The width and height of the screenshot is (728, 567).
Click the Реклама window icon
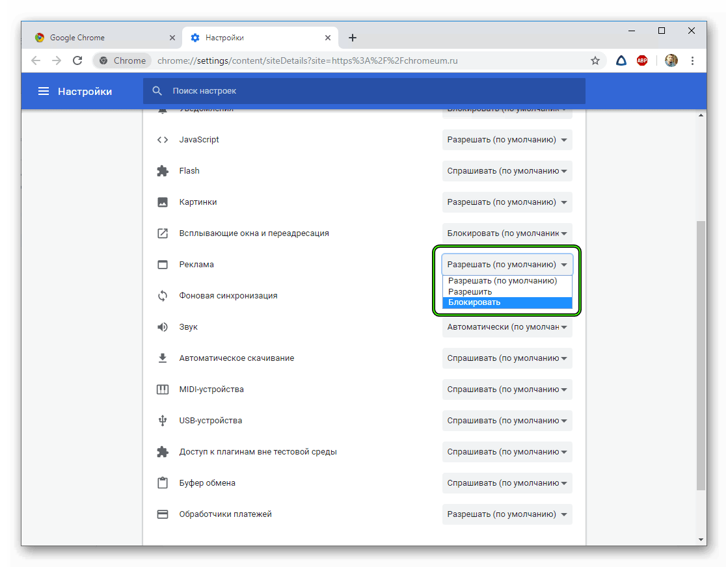[x=163, y=265]
